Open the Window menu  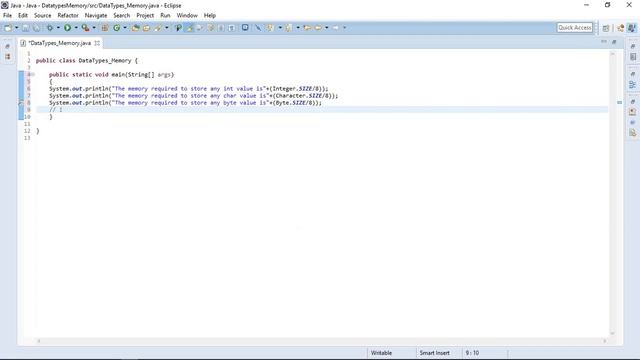pyautogui.click(x=187, y=16)
